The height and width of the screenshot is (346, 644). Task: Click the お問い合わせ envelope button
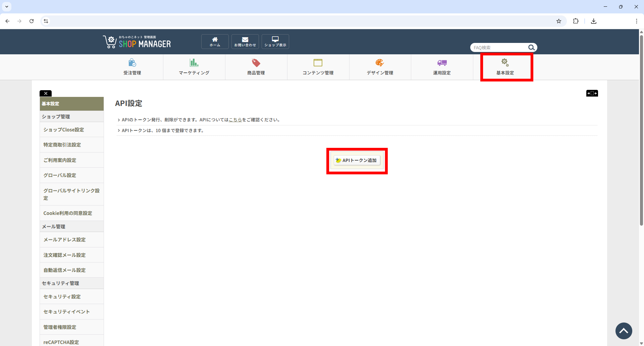coord(245,42)
